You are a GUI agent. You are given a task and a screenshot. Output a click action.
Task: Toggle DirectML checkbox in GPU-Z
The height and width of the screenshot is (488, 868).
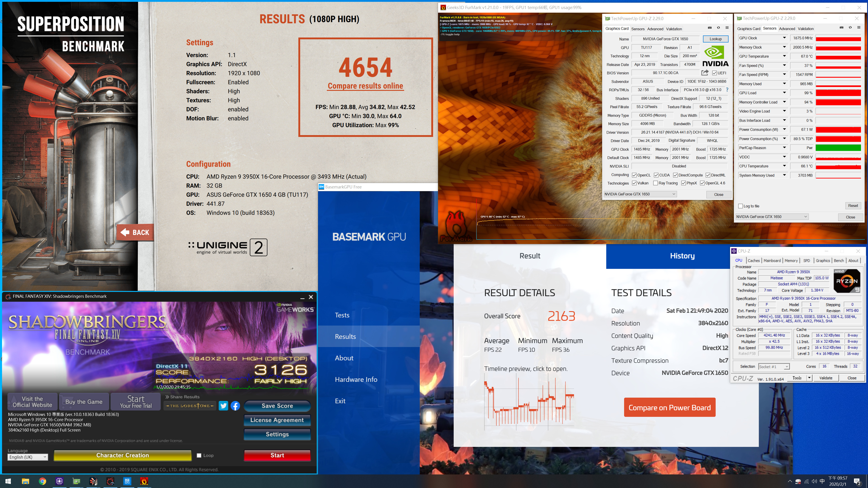click(708, 175)
